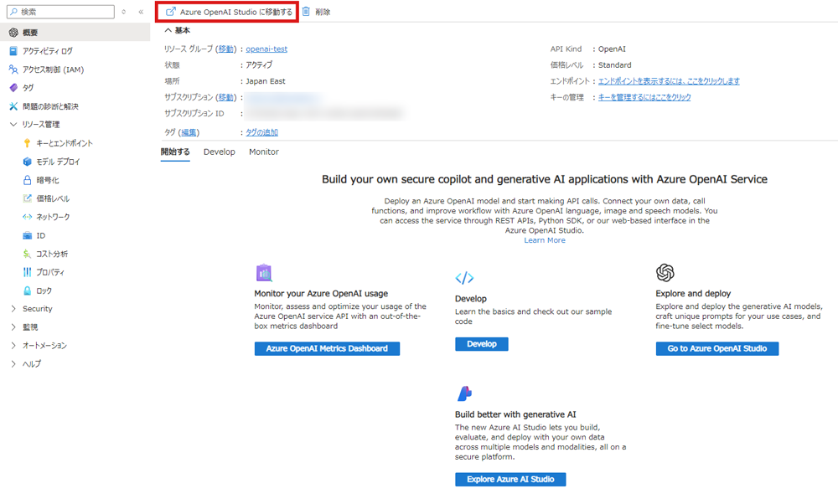This screenshot has width=838, height=504.
Task: Click Explore Azure AI Studio button
Action: (510, 480)
